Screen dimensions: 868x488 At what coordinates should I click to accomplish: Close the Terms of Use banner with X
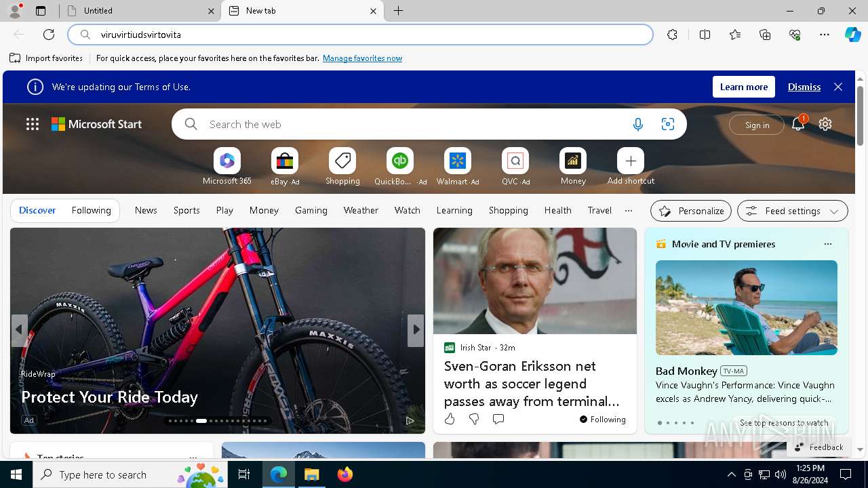[838, 87]
